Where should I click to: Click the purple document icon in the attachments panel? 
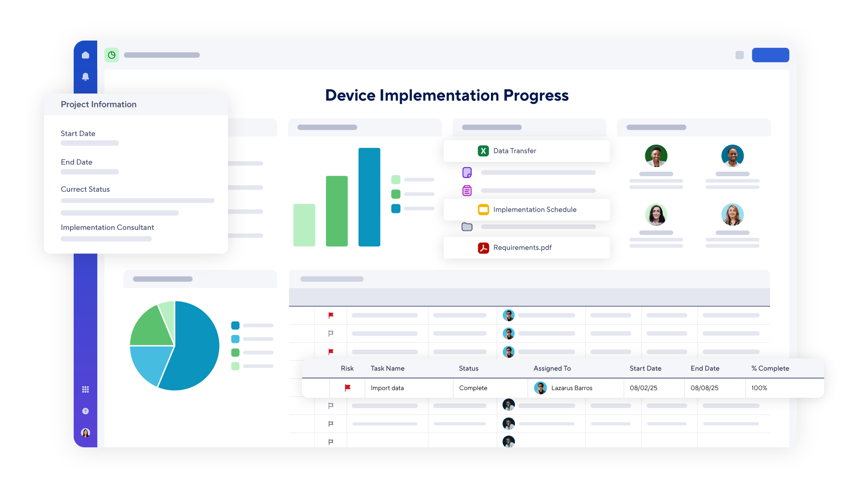467,172
